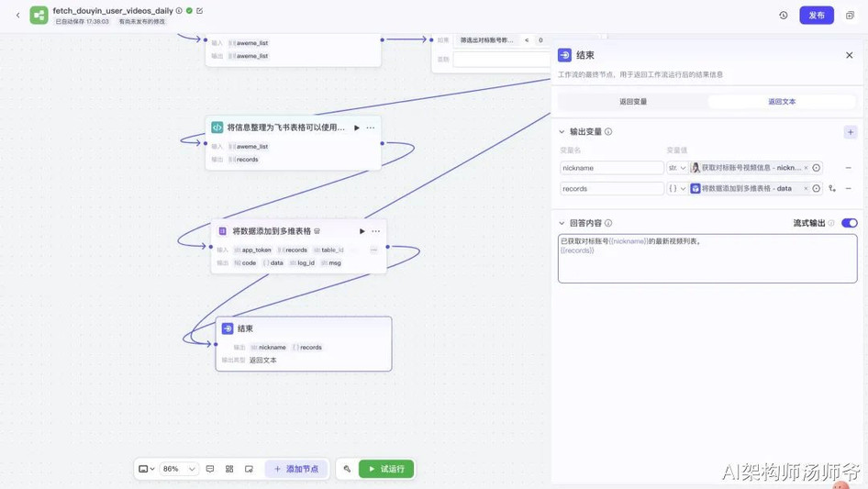Image resolution: width=868 pixels, height=489 pixels.
Task: Open more options on 将信息整理为飞书表格 node
Action: tap(371, 128)
